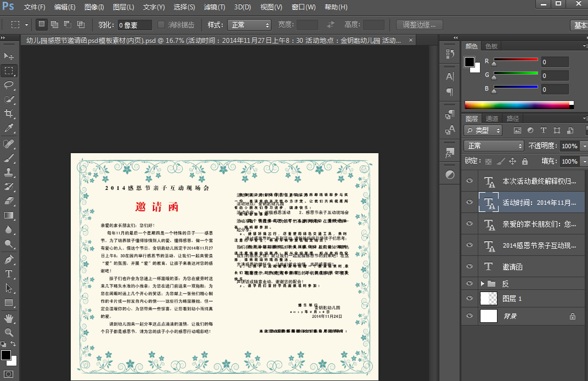
Task: Open the blend mode 正常 dropdown
Action: pos(494,146)
